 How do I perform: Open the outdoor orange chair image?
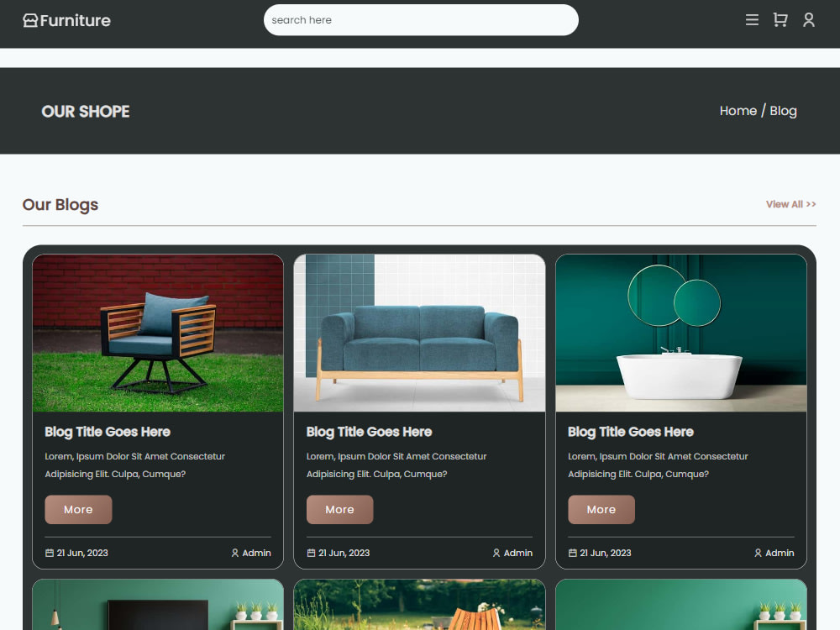tap(419, 604)
